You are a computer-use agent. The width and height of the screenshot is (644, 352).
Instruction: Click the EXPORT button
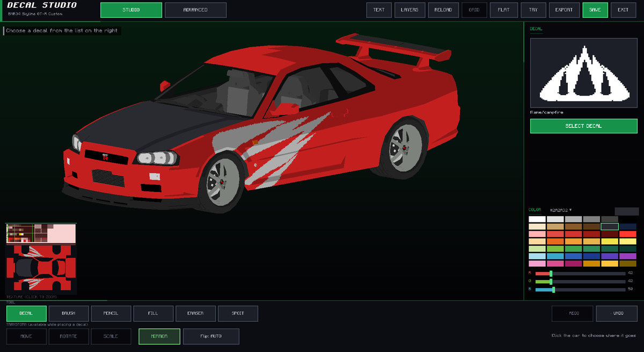pos(564,10)
